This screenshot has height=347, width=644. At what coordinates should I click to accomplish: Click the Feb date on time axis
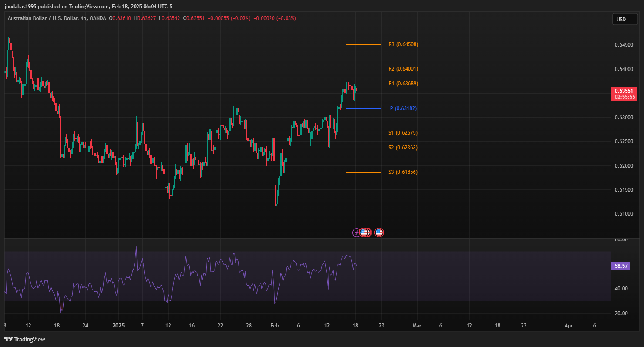coord(274,325)
